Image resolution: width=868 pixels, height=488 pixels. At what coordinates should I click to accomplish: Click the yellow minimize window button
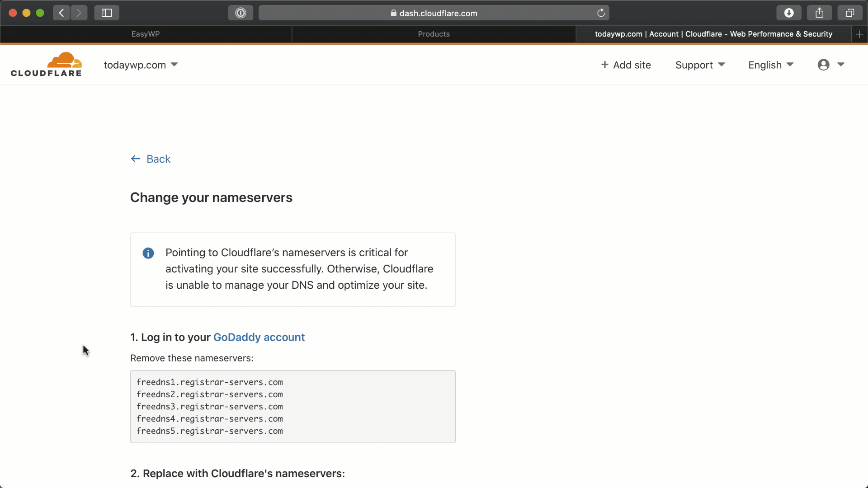pos(26,13)
